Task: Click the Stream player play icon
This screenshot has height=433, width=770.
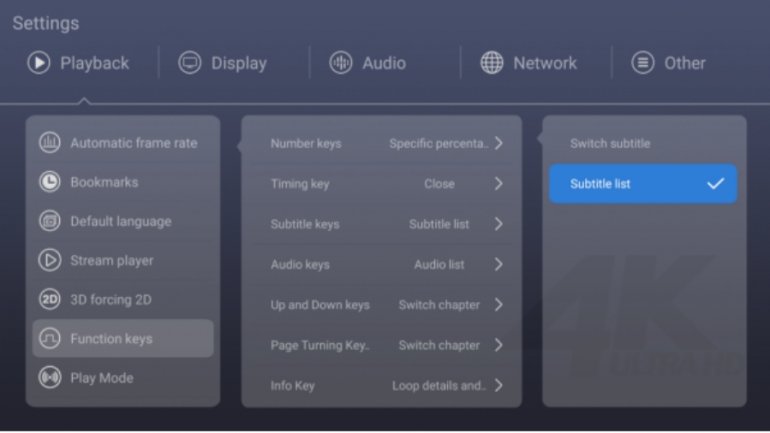Action: coord(49,260)
